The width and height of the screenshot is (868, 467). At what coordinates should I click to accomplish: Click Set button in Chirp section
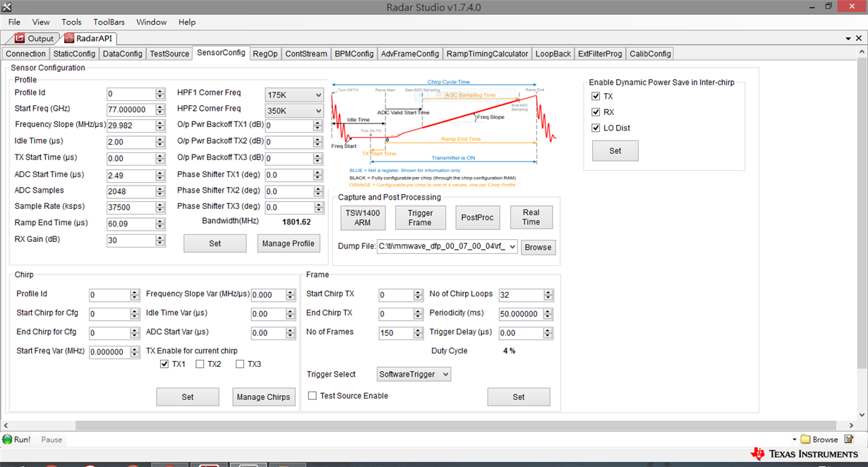[188, 396]
